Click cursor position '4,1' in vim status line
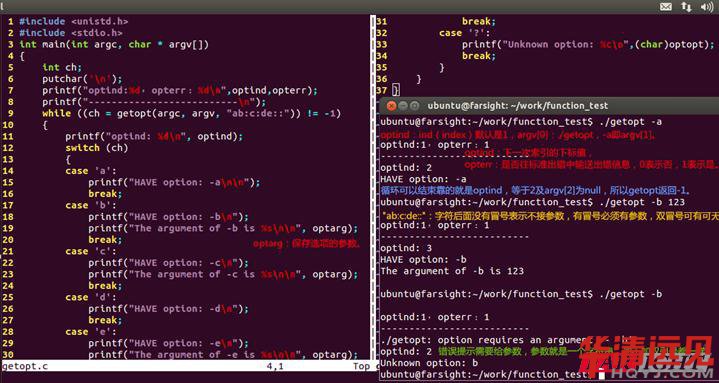Image resolution: width=719 pixels, height=383 pixels. [x=275, y=366]
